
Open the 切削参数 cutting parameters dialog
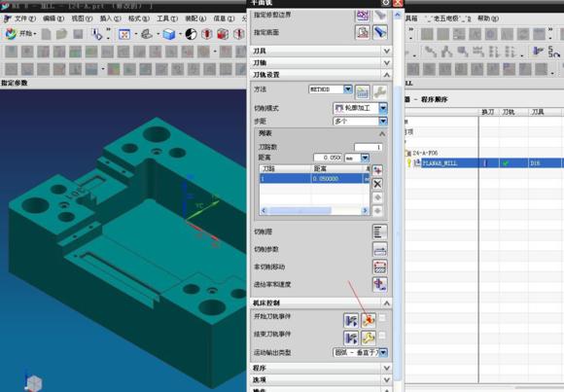pos(379,249)
